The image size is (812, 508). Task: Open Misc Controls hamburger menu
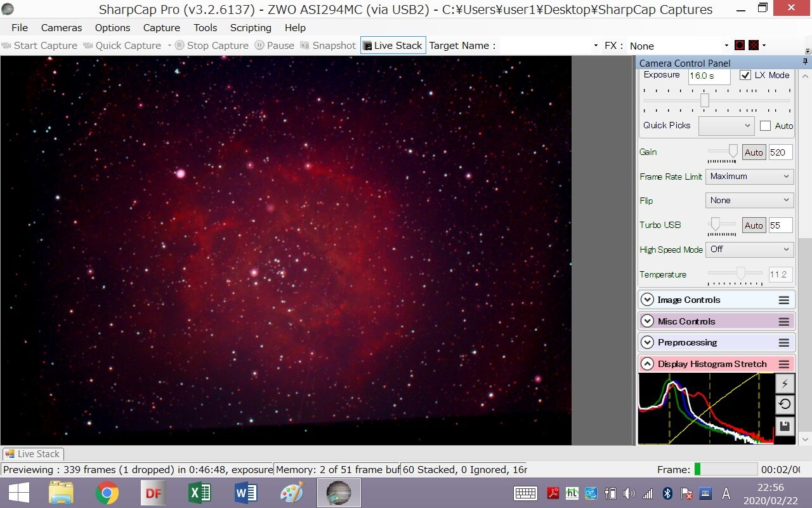[784, 322]
